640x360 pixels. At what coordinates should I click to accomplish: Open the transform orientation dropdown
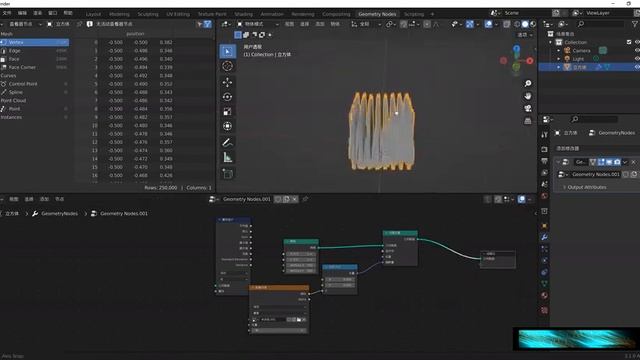tap(366, 24)
